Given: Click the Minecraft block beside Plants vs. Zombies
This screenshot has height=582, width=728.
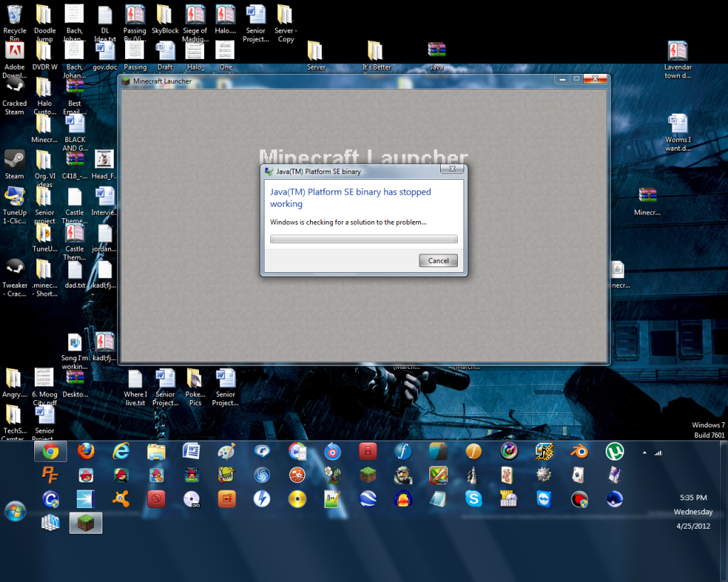Looking at the screenshot, I should click(x=368, y=475).
